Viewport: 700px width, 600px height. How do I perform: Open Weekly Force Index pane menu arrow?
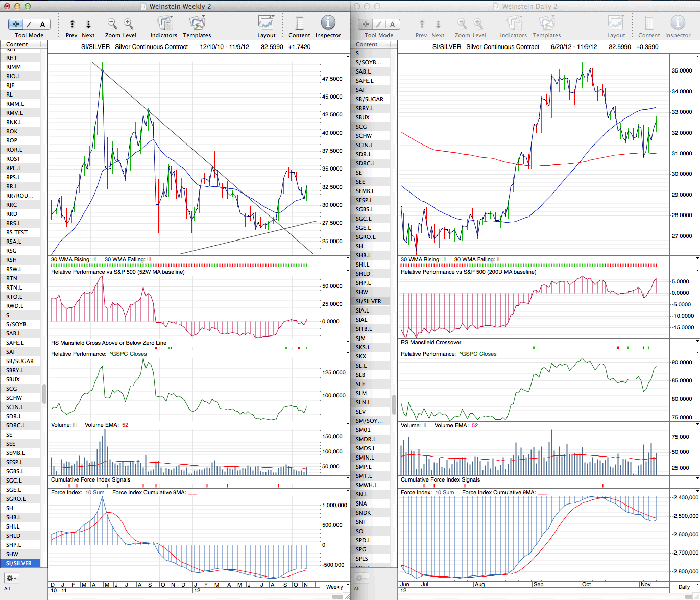(x=348, y=491)
